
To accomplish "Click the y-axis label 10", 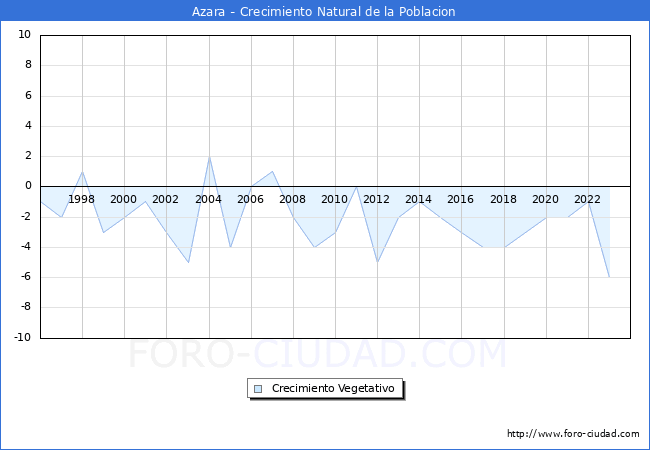I will click(24, 34).
